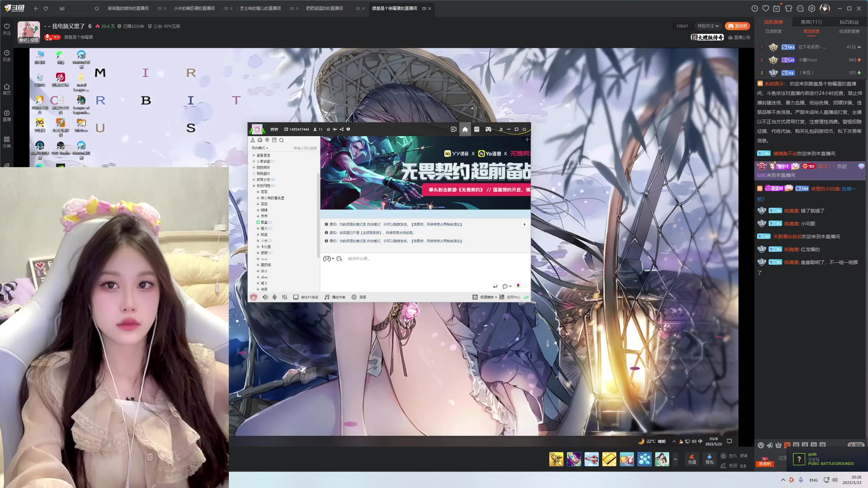Go back with the Douyu back arrow
The width and height of the screenshot is (868, 488).
(x=36, y=8)
